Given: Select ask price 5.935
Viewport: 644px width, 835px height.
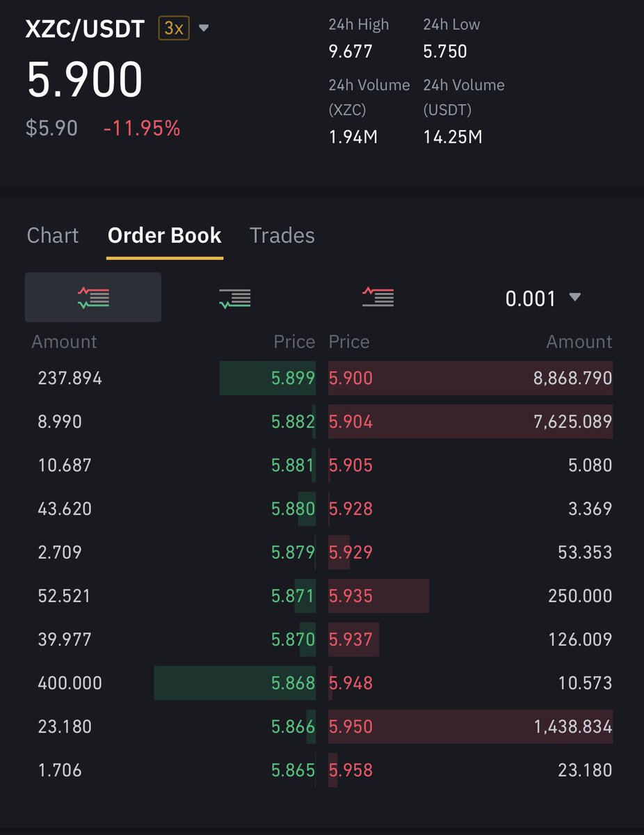Looking at the screenshot, I should coord(351,596).
